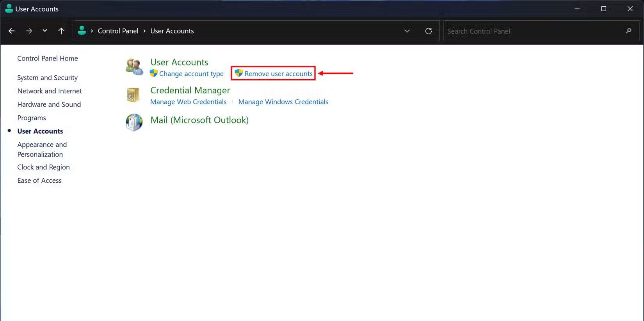Open Change account type

click(x=191, y=74)
